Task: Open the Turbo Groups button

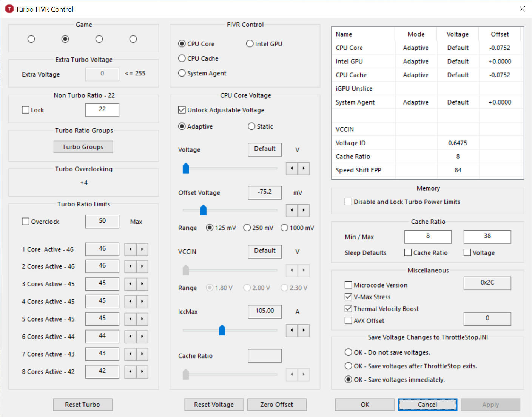Action: (x=83, y=147)
